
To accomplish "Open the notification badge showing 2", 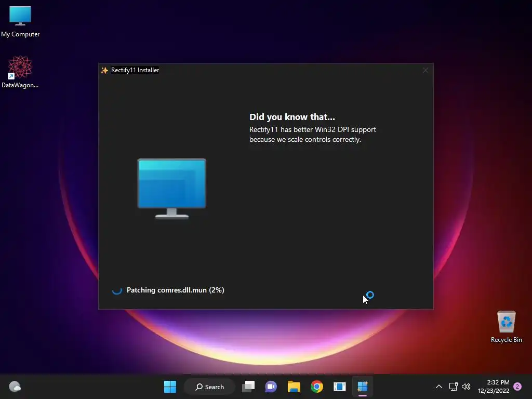I will [517, 387].
